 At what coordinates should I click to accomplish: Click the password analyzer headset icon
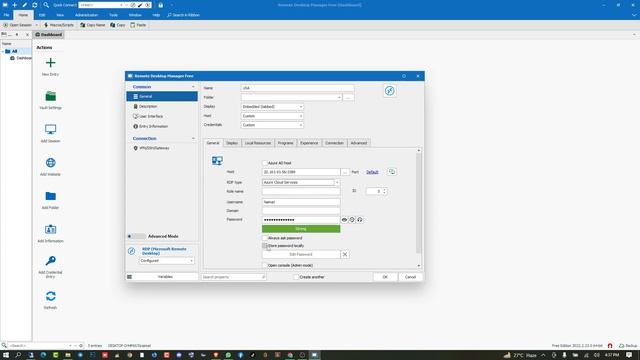coord(360,220)
